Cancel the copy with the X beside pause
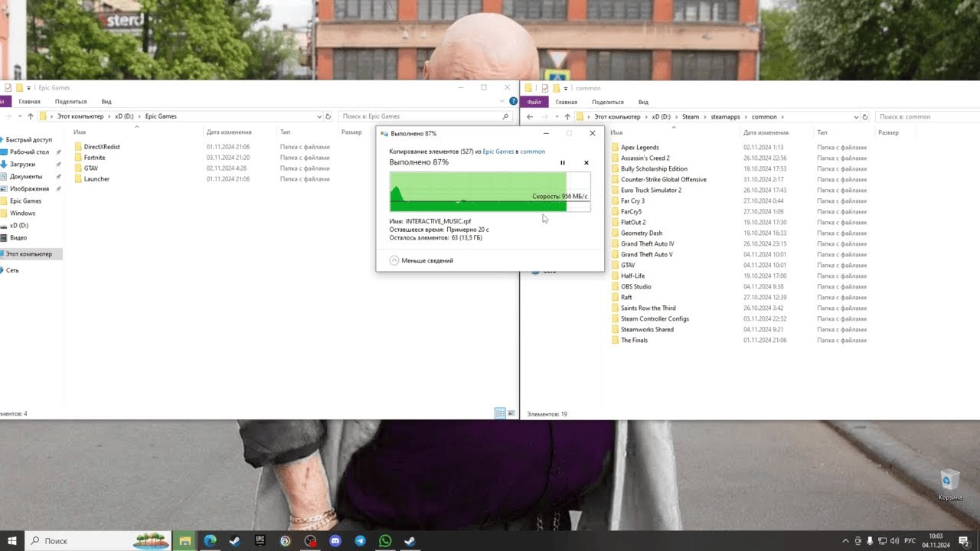This screenshot has height=551, width=980. pyautogui.click(x=586, y=162)
